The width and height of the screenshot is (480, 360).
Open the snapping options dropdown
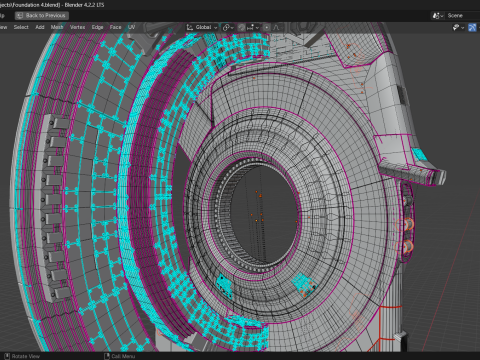[x=253, y=28]
